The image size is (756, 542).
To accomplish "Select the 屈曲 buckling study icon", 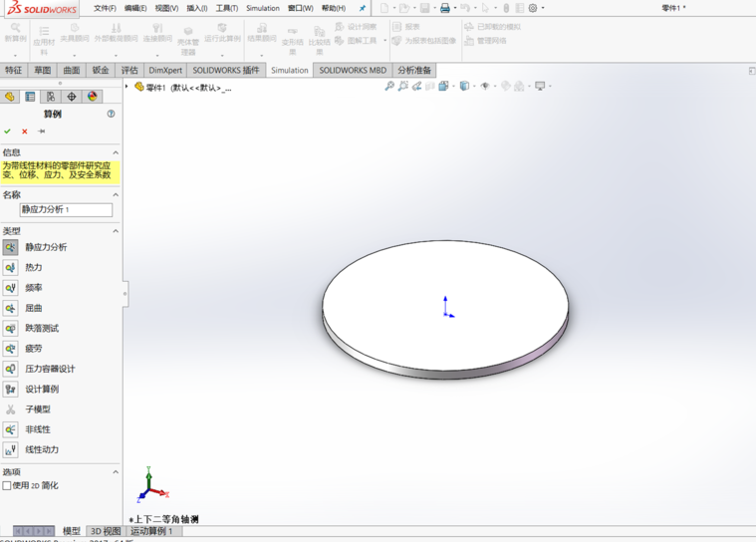I will click(10, 308).
